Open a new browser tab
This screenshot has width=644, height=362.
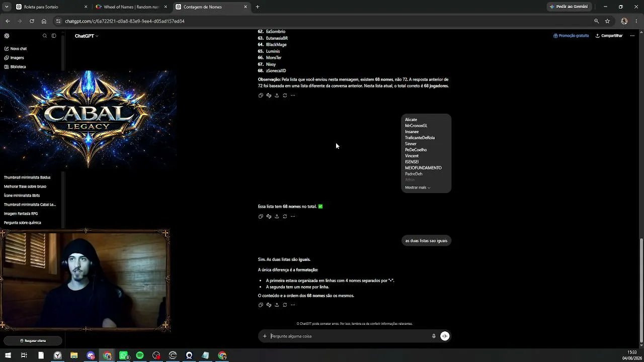point(258,7)
